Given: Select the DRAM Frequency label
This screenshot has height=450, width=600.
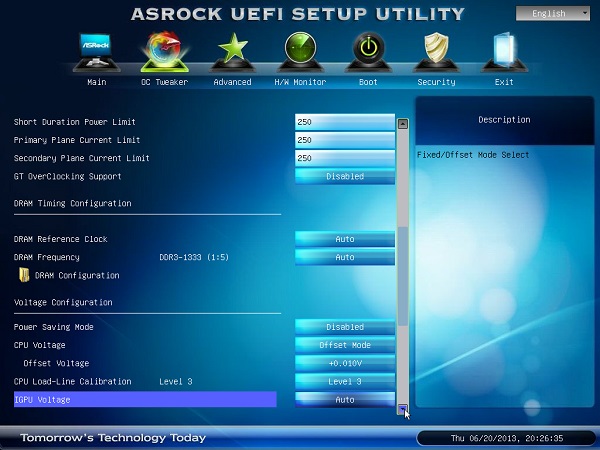Looking at the screenshot, I should point(47,257).
